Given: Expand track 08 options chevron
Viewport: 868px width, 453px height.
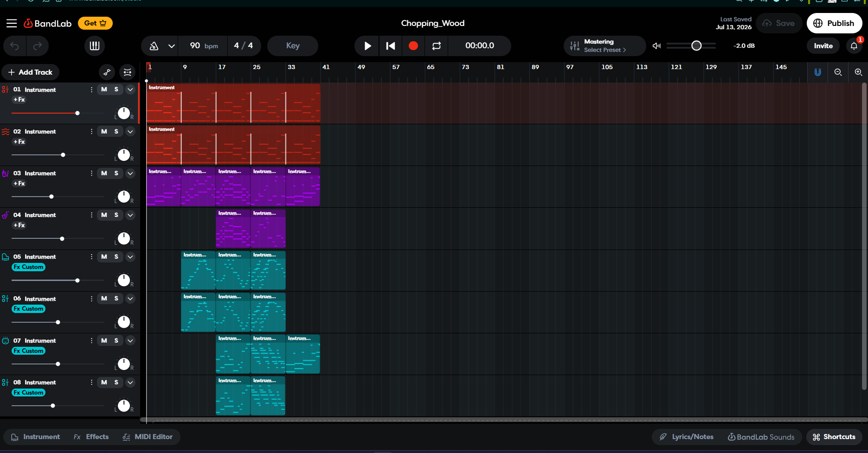Looking at the screenshot, I should 130,382.
